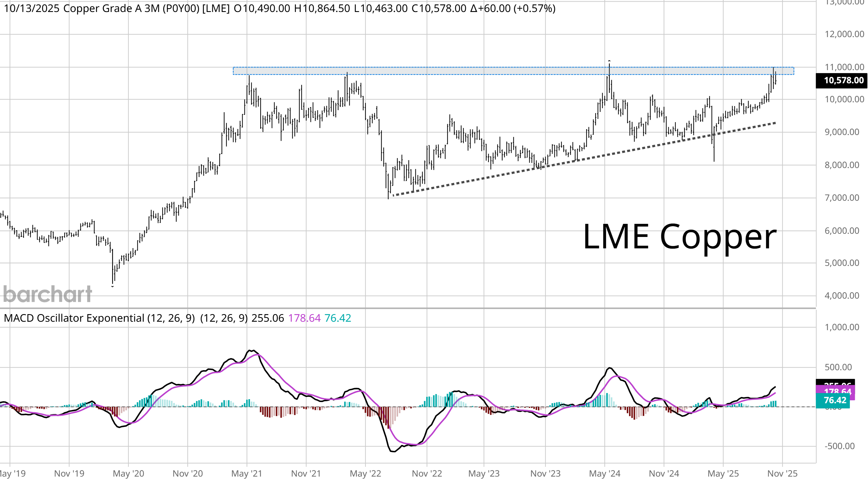This screenshot has width=868, height=483.
Task: Click the 7,000.00 price axis label
Action: (841, 198)
